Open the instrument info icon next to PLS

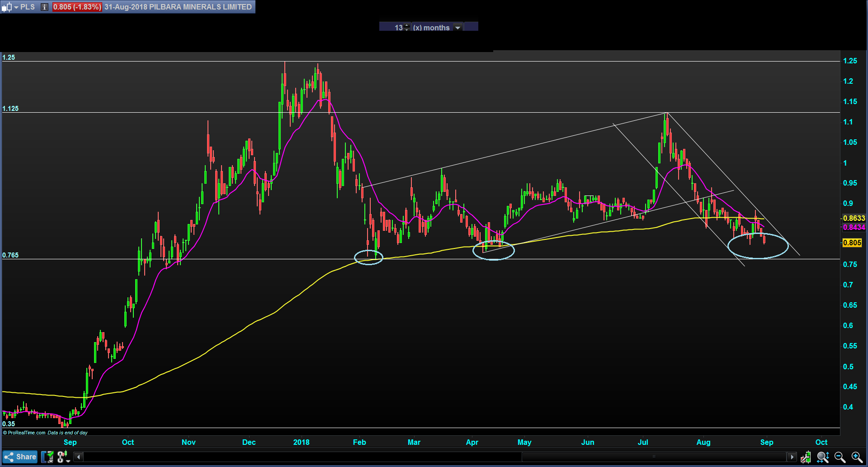tap(44, 7)
